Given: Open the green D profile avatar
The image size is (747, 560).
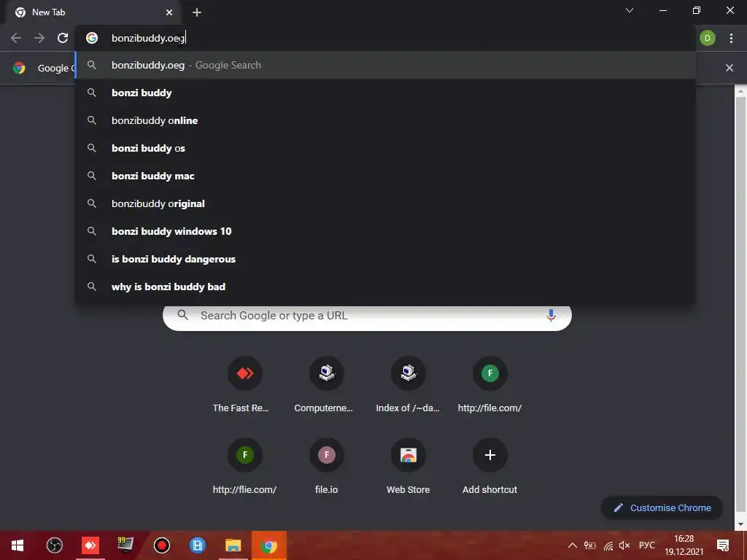Looking at the screenshot, I should click(708, 38).
